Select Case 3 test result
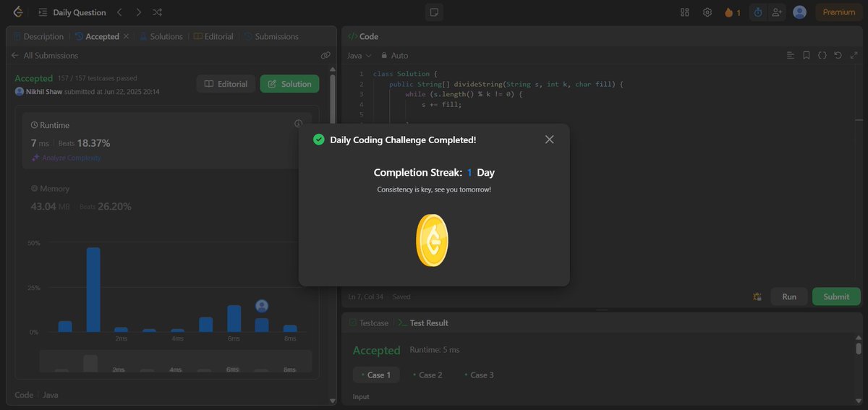The height and width of the screenshot is (410, 868). coord(478,375)
